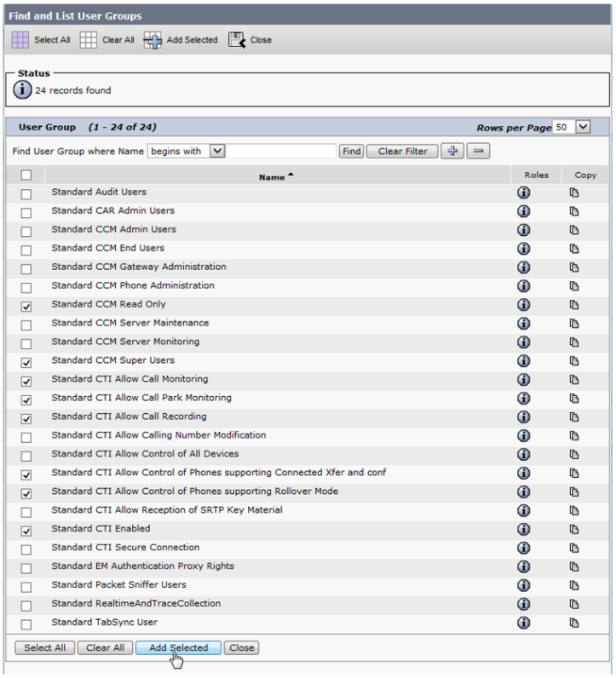View roles info for Standard CCM End Users

[x=523, y=249]
